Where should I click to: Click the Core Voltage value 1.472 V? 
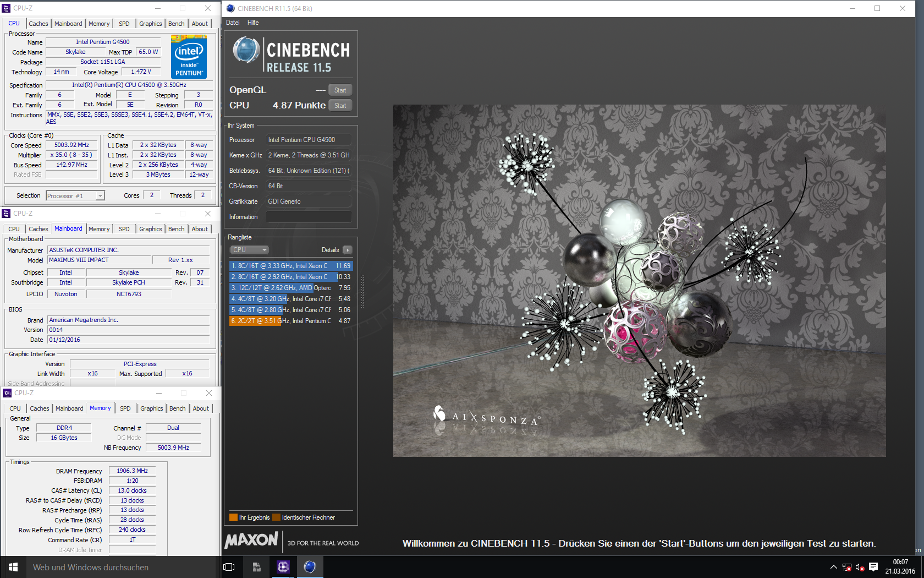click(141, 72)
